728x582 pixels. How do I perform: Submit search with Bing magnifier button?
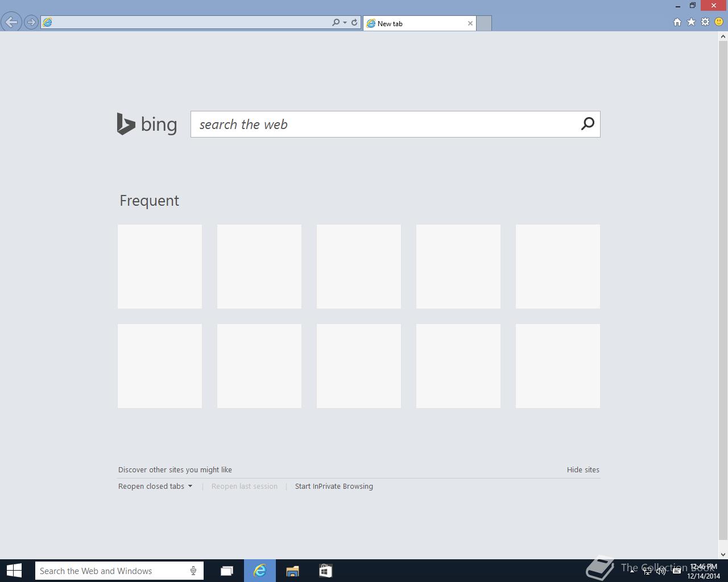[588, 124]
